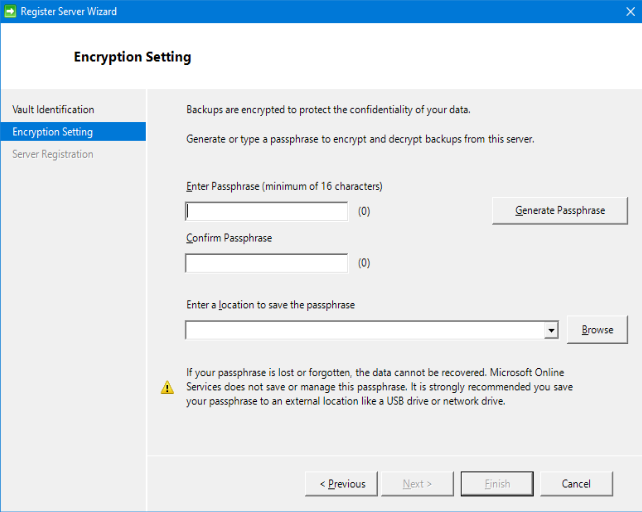Select the Vault Identification step
642x512 pixels.
click(x=53, y=110)
